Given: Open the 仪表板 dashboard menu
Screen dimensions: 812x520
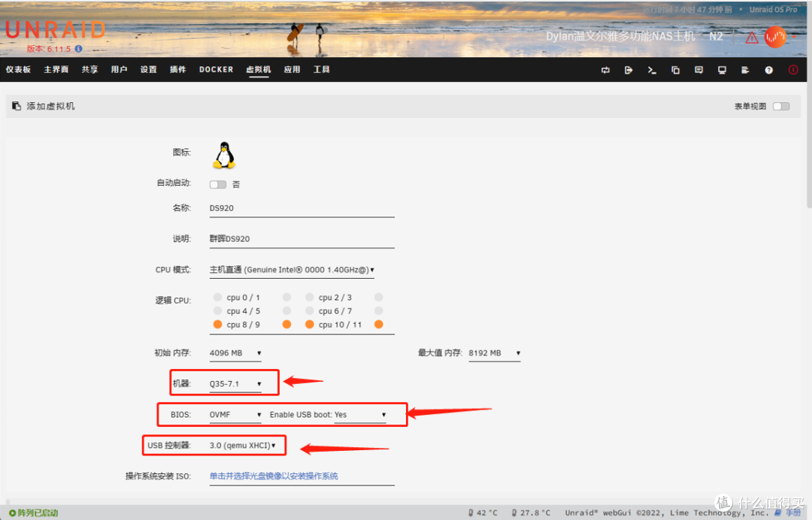Looking at the screenshot, I should (18, 69).
